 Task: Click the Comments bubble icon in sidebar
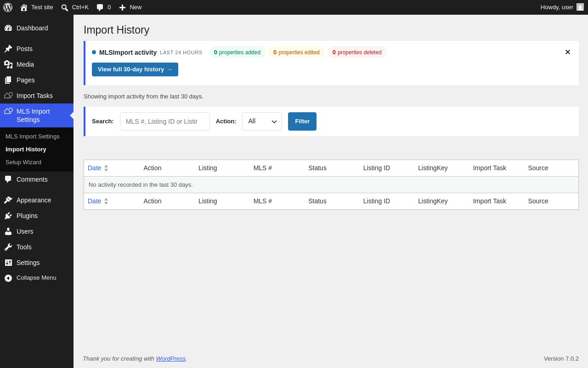8,179
